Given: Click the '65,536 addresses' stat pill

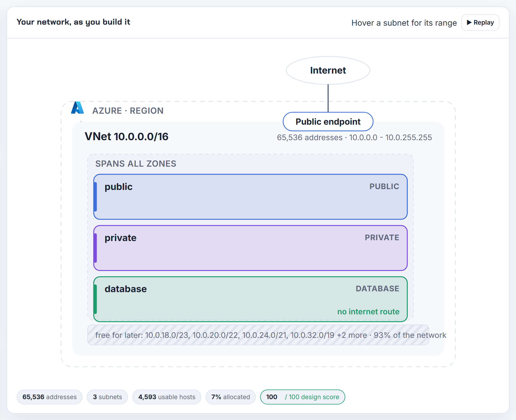Looking at the screenshot, I should point(50,397).
